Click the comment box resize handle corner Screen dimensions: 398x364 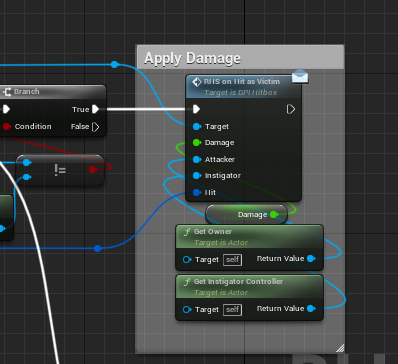[x=340, y=348]
